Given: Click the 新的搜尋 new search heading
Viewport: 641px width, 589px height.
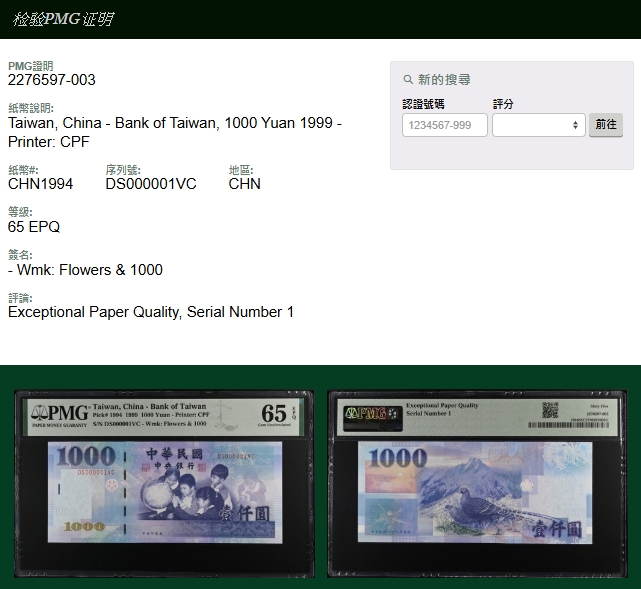Looking at the screenshot, I should point(444,80).
